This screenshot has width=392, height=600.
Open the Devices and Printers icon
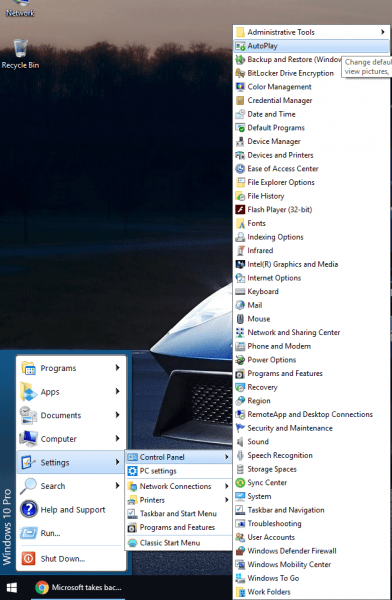(x=240, y=155)
